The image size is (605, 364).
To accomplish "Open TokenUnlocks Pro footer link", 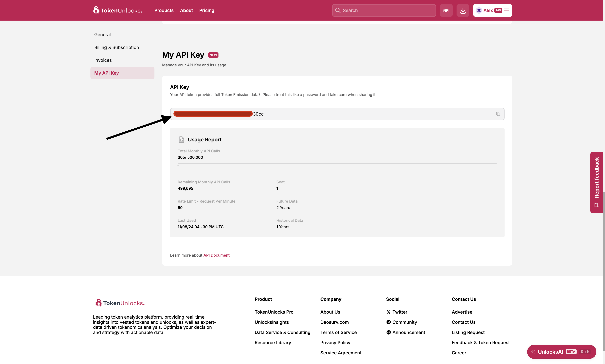I will 274,312.
